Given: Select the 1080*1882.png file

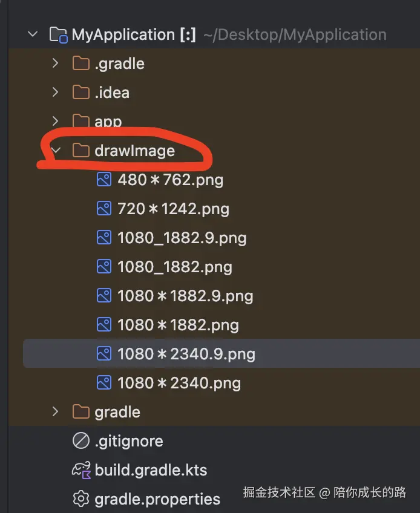Looking at the screenshot, I should [x=178, y=325].
